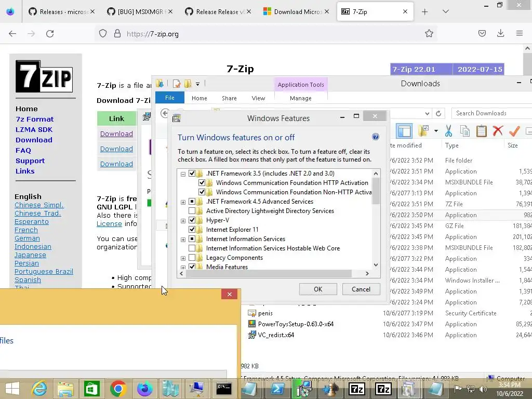Switch to the [BUG] MSIXMGR Firefox tab
This screenshot has height=399, width=532.
point(140,11)
